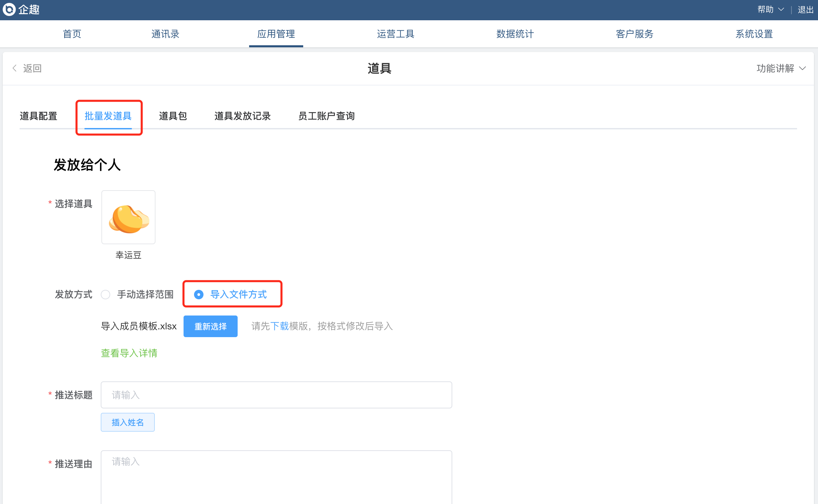Switch to the 道具配置 tab
The width and height of the screenshot is (818, 504).
point(38,116)
